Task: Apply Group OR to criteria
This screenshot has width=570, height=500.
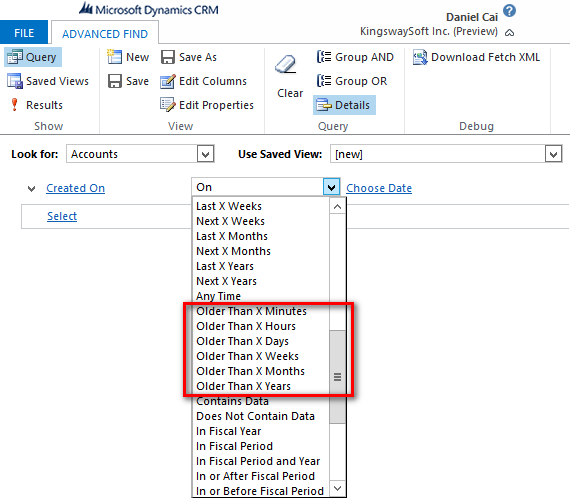Action: click(352, 81)
